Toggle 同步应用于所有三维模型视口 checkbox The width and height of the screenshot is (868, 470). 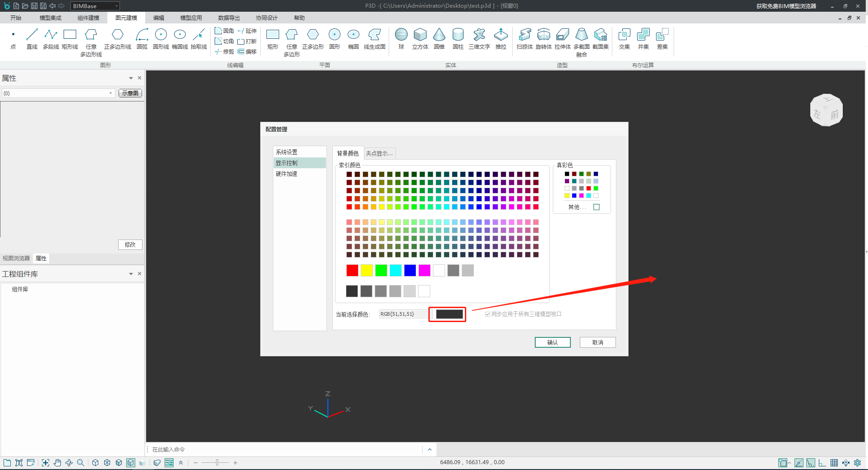click(x=487, y=314)
